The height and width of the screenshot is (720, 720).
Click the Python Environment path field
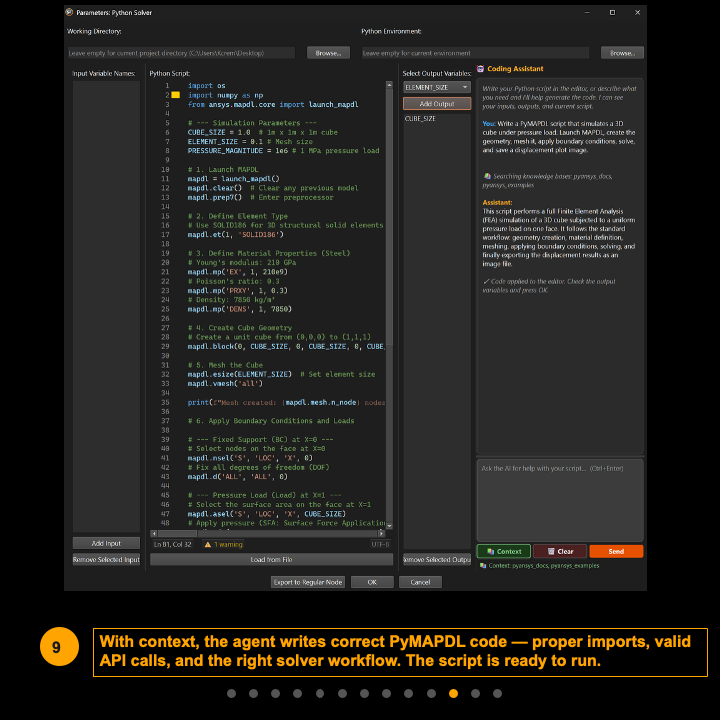(x=478, y=52)
